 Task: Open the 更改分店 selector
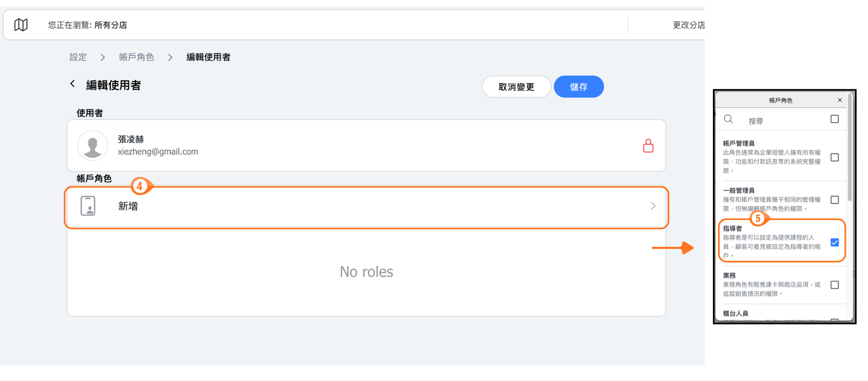(x=688, y=25)
